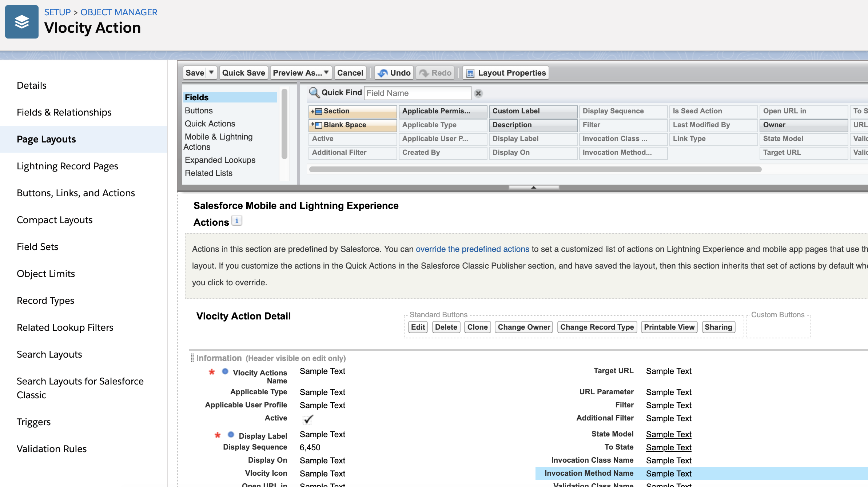868x487 pixels.
Task: Select Buttons in the palette categories
Action: pyautogui.click(x=199, y=110)
